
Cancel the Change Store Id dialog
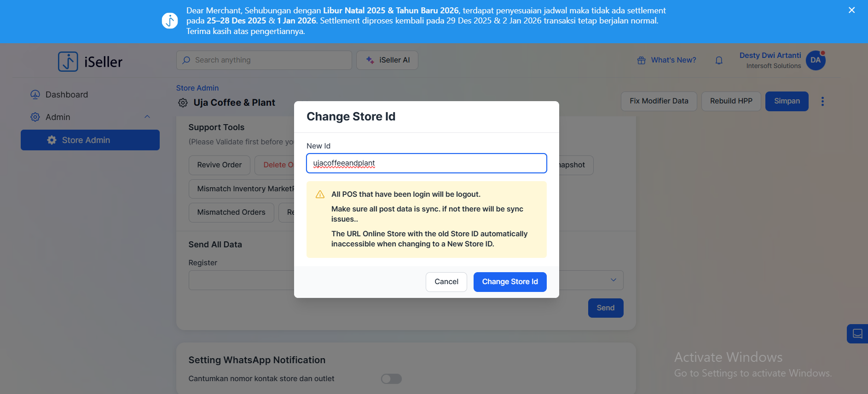click(x=446, y=282)
